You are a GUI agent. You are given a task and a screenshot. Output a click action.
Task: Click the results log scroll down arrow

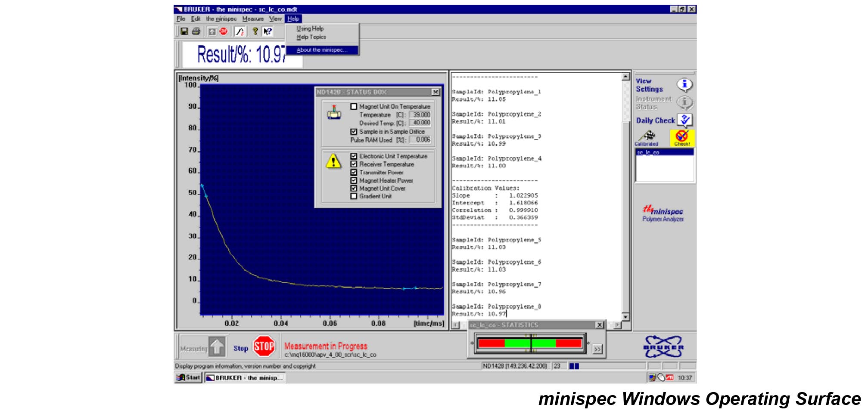coord(625,317)
